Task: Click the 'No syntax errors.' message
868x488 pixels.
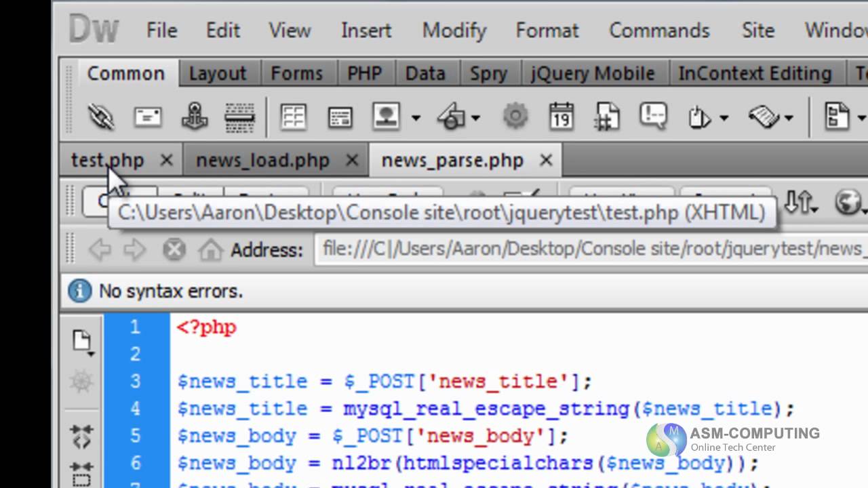Action: pyautogui.click(x=171, y=291)
